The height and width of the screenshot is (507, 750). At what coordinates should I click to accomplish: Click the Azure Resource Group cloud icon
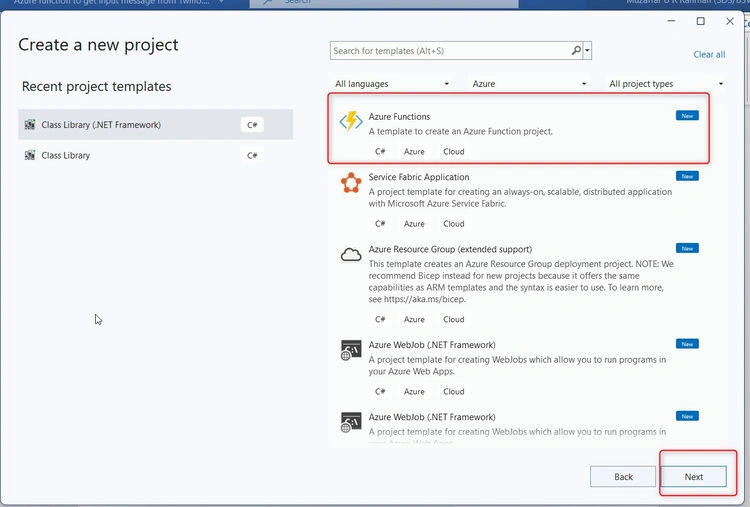tap(351, 254)
